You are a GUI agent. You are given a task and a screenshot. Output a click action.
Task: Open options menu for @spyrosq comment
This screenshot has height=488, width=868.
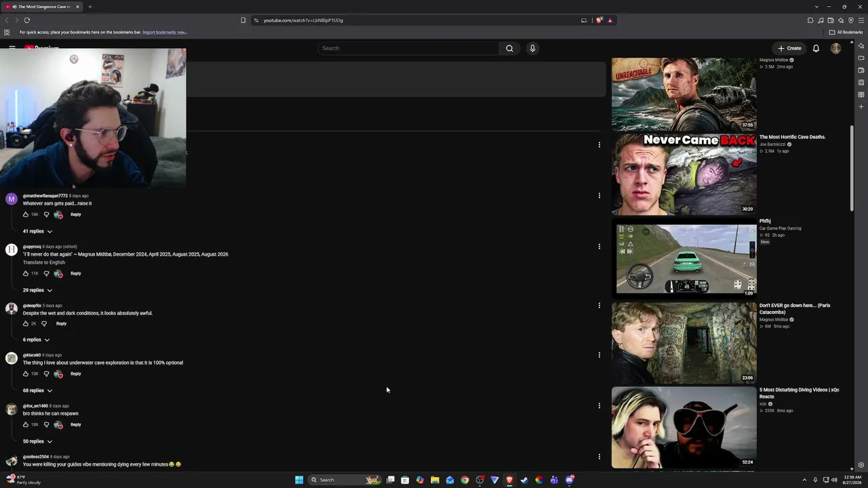(x=599, y=247)
